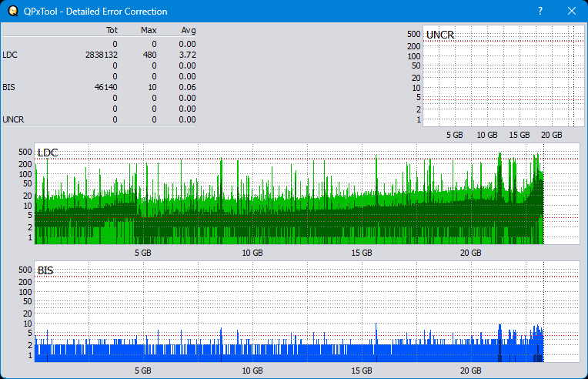588x379 pixels.
Task: Click the LDC row label in statistics table
Action: (10, 55)
